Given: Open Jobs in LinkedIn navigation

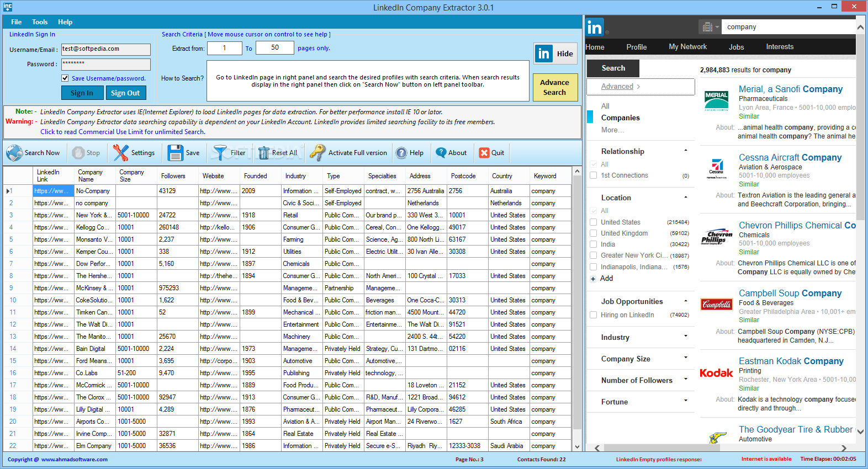Looking at the screenshot, I should [x=736, y=47].
